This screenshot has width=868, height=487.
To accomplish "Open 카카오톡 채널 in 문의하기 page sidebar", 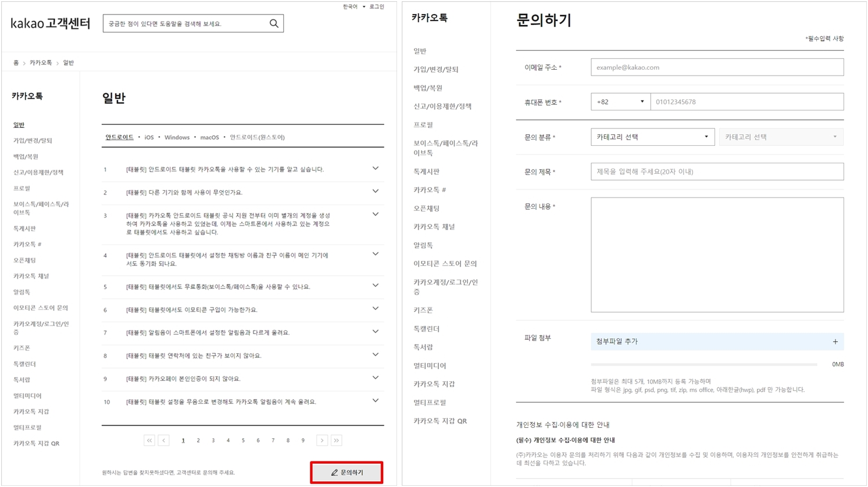I will coord(434,227).
